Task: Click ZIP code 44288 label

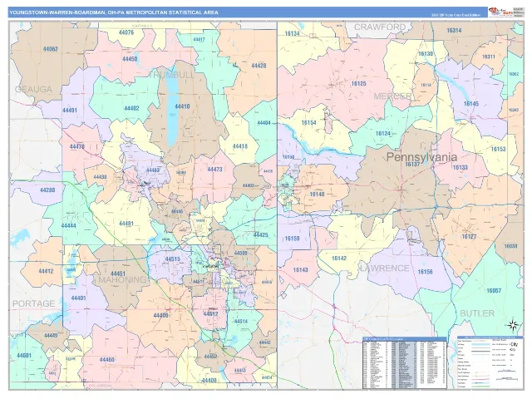Action: (47, 190)
